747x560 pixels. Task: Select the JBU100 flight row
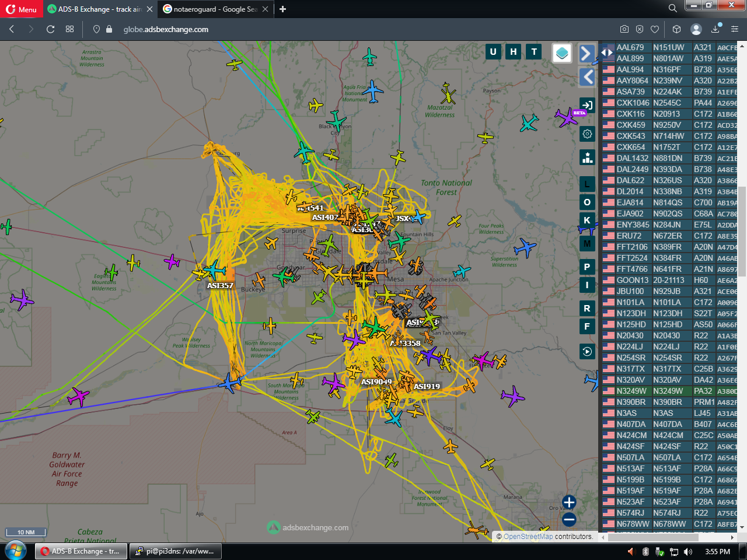[x=670, y=291]
